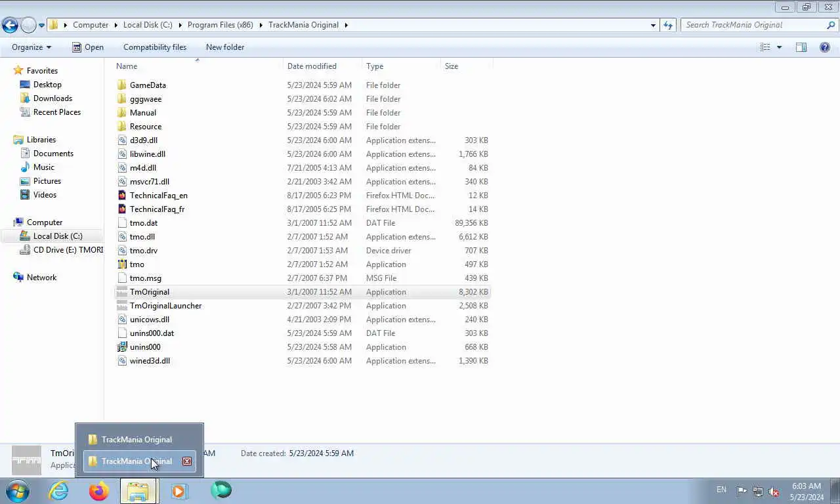
Task: Click the tmo application icon
Action: (x=122, y=264)
